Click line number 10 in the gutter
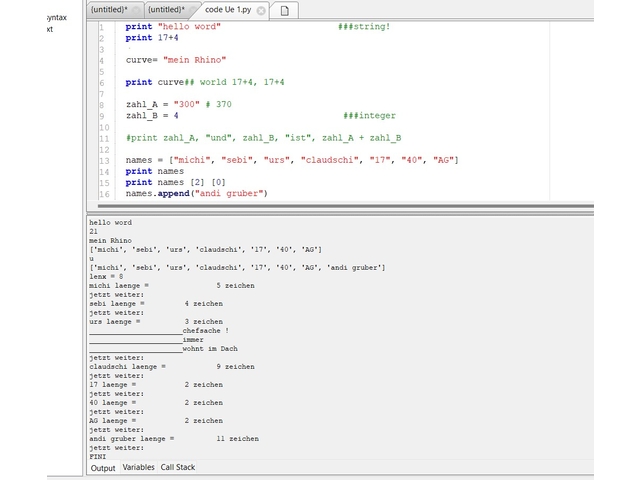 tap(104, 127)
